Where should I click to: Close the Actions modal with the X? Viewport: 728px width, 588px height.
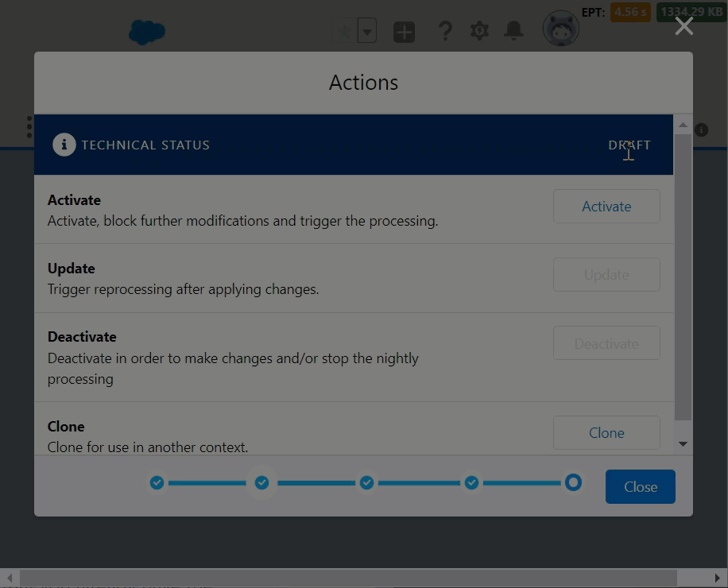683,26
